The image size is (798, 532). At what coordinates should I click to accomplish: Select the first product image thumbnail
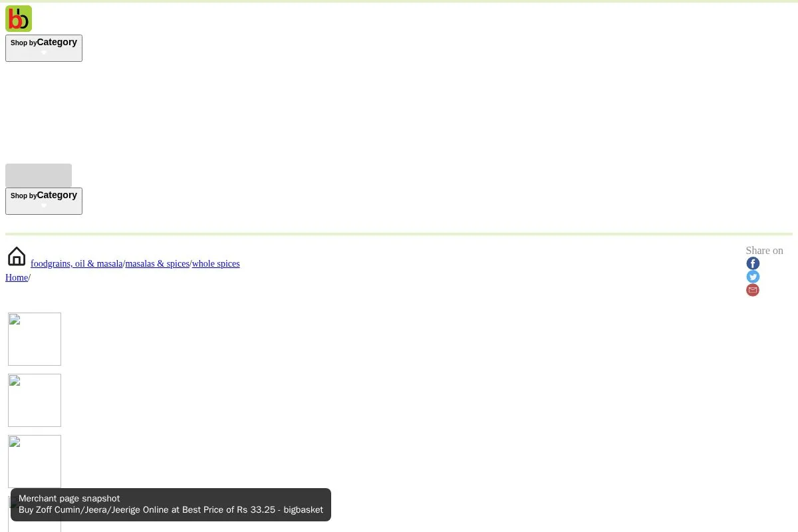35,339
